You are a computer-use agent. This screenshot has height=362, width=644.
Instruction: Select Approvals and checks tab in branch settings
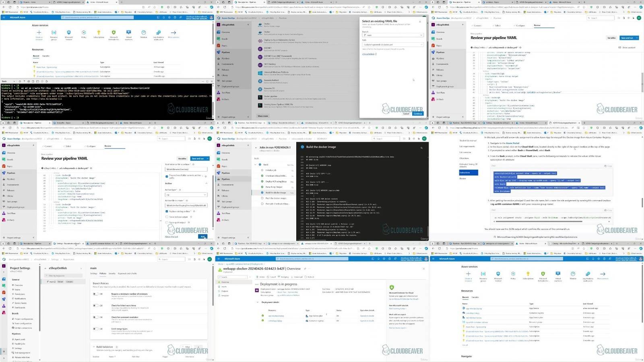(127, 273)
